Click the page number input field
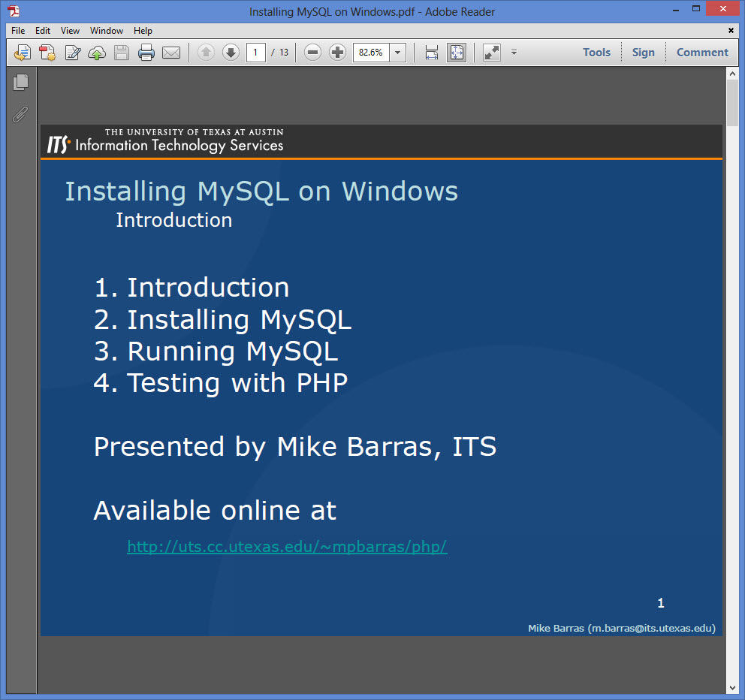This screenshot has height=700, width=745. [x=255, y=53]
